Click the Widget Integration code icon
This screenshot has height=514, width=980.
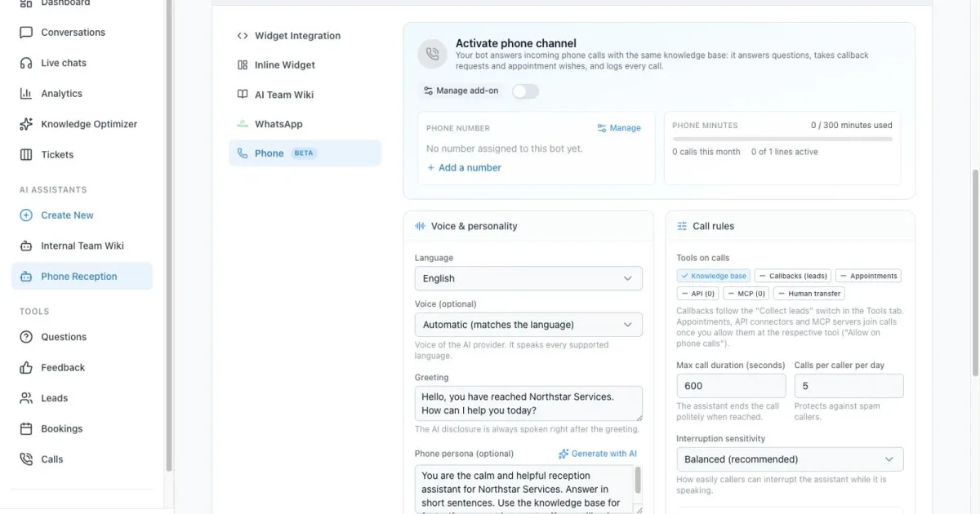[x=243, y=36]
